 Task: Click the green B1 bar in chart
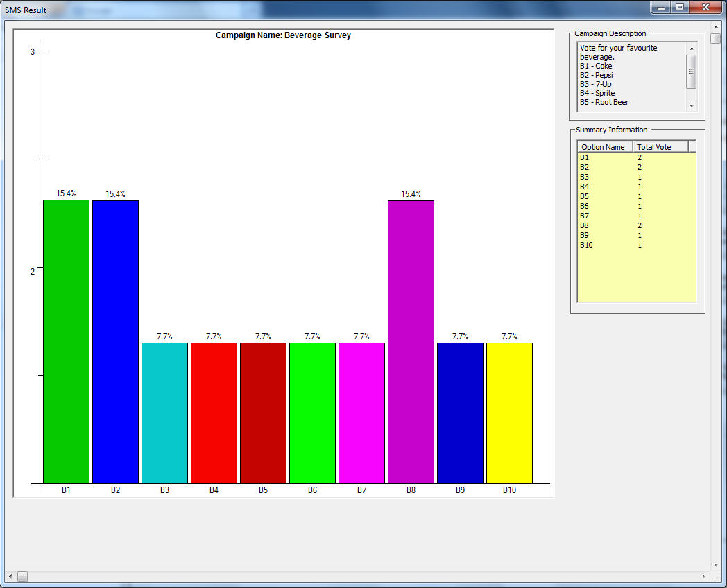[67, 341]
